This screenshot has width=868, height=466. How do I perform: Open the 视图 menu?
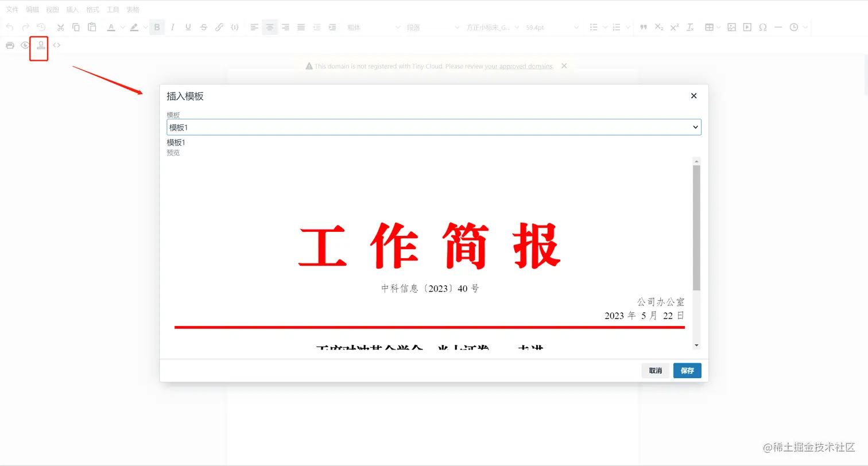[x=52, y=9]
